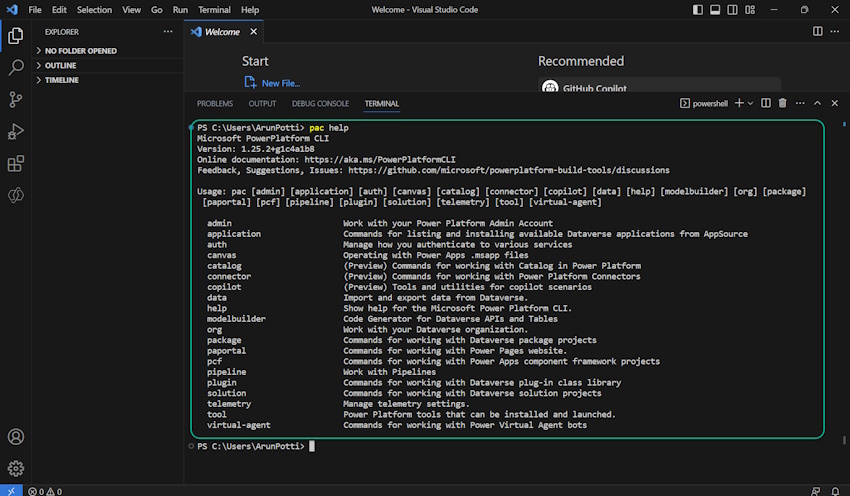The height and width of the screenshot is (496, 850).
Task: Maximize the panel size with up chevron
Action: coord(817,103)
